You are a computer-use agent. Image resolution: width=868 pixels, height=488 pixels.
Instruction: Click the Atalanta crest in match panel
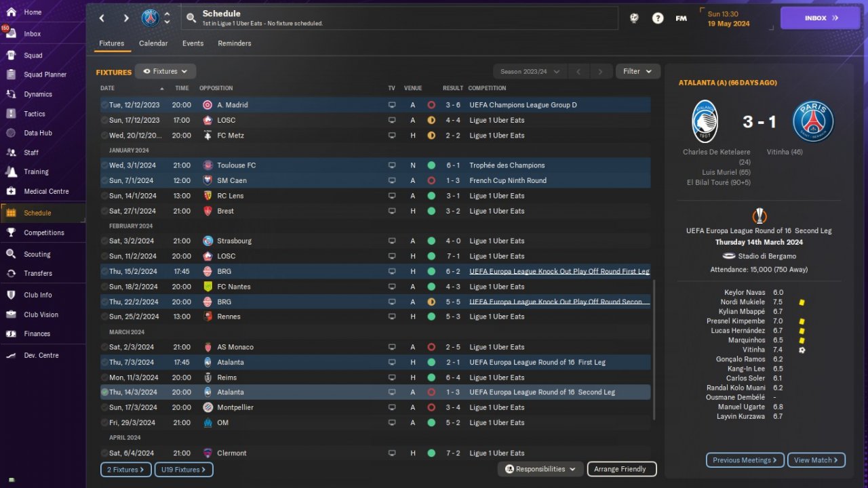(x=705, y=122)
